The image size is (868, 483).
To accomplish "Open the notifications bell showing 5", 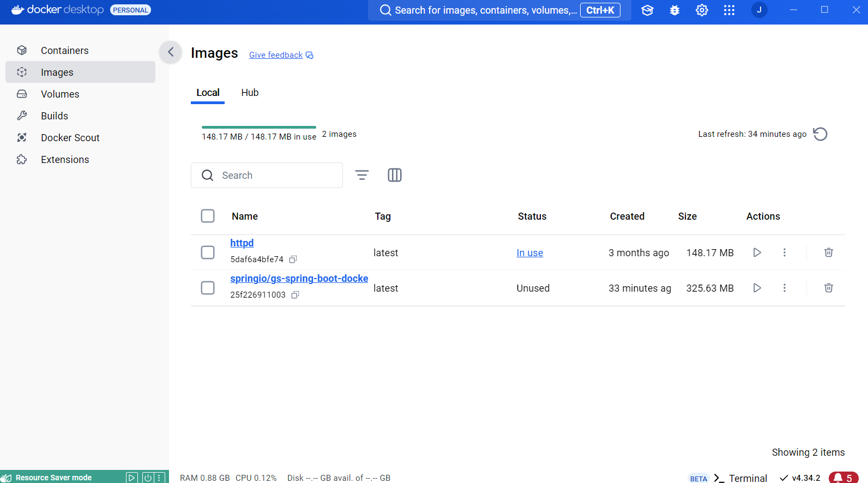I will coord(843,478).
